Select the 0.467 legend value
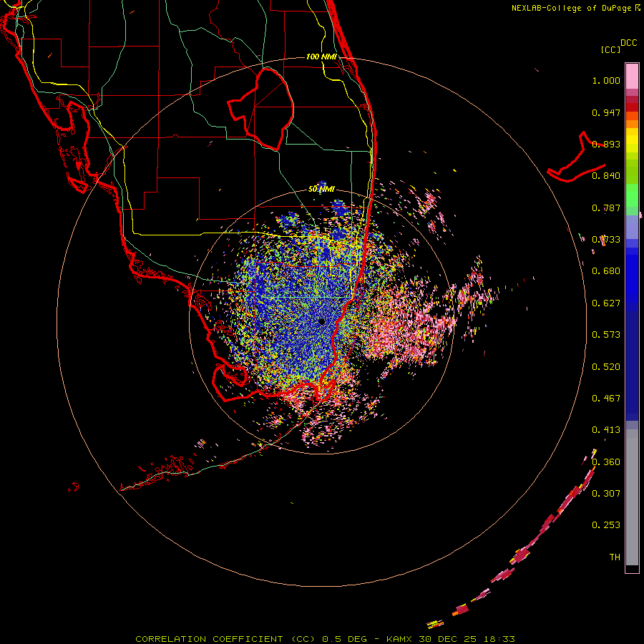Screen dimensions: 644x644 [x=606, y=399]
